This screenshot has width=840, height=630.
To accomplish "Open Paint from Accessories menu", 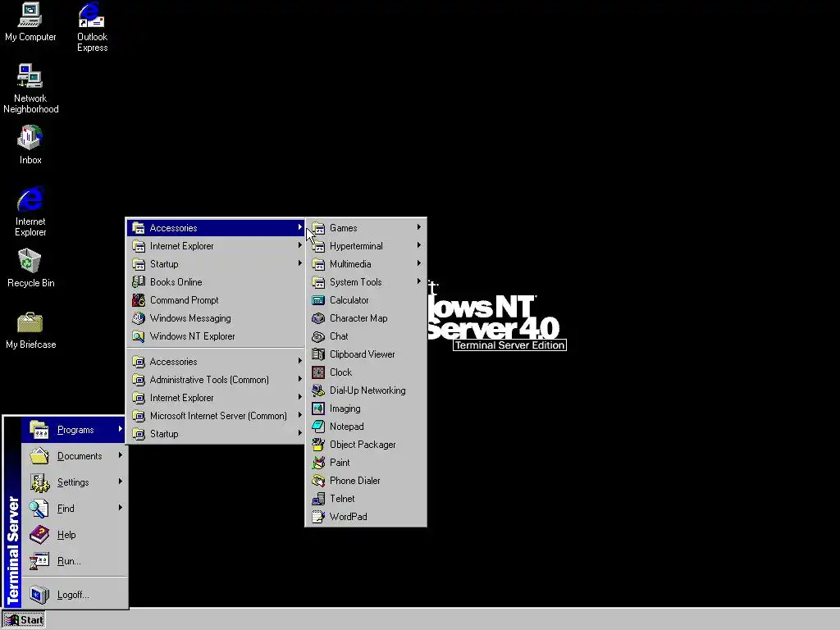I will click(366, 463).
